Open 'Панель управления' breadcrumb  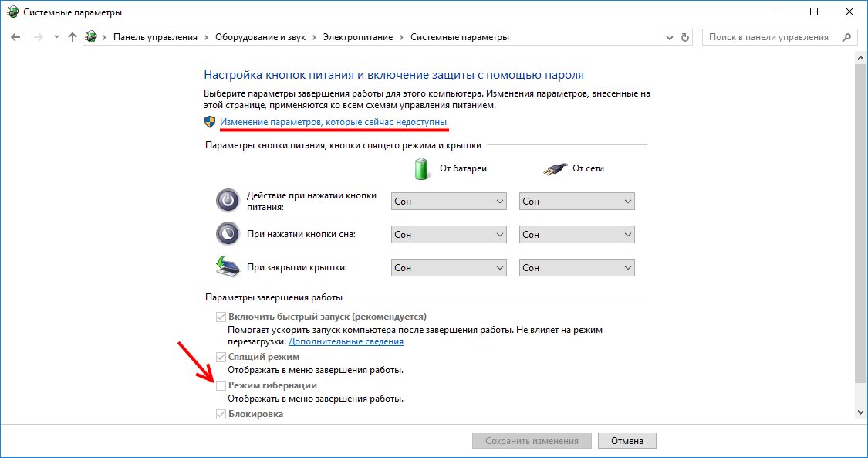point(155,37)
